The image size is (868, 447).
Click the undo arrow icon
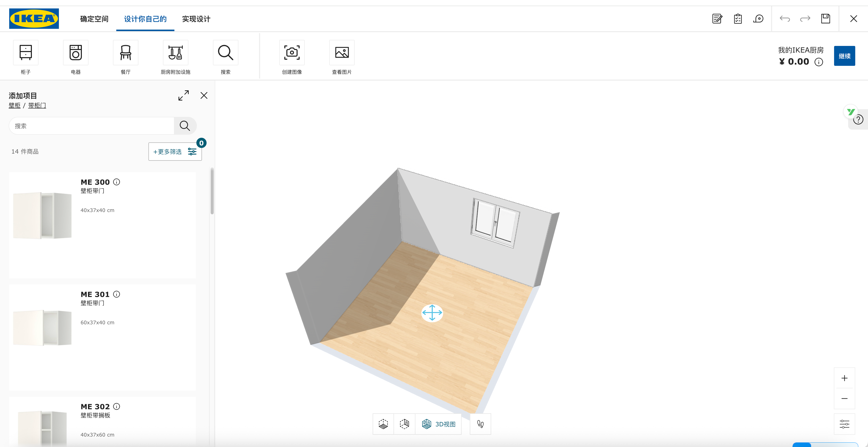click(784, 19)
